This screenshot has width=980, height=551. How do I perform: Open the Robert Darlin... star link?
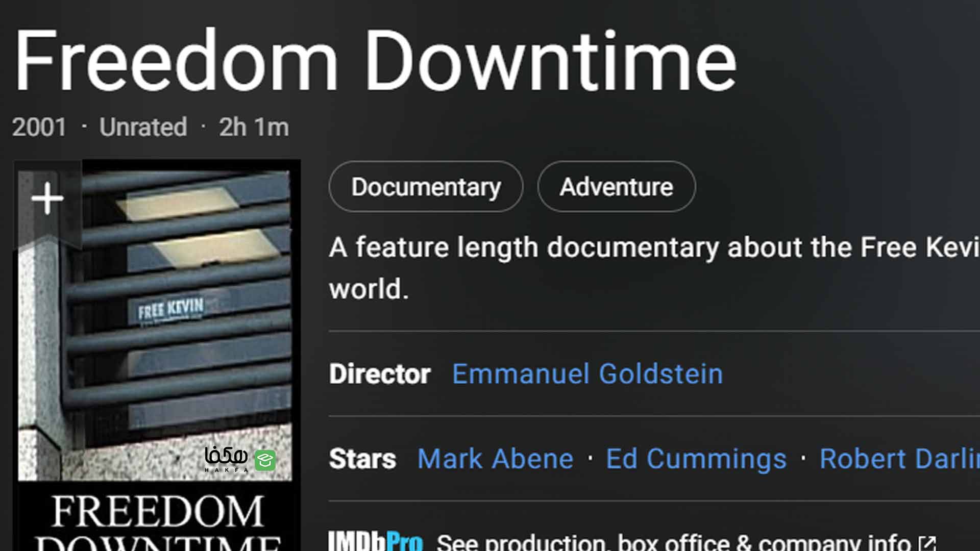pos(899,459)
